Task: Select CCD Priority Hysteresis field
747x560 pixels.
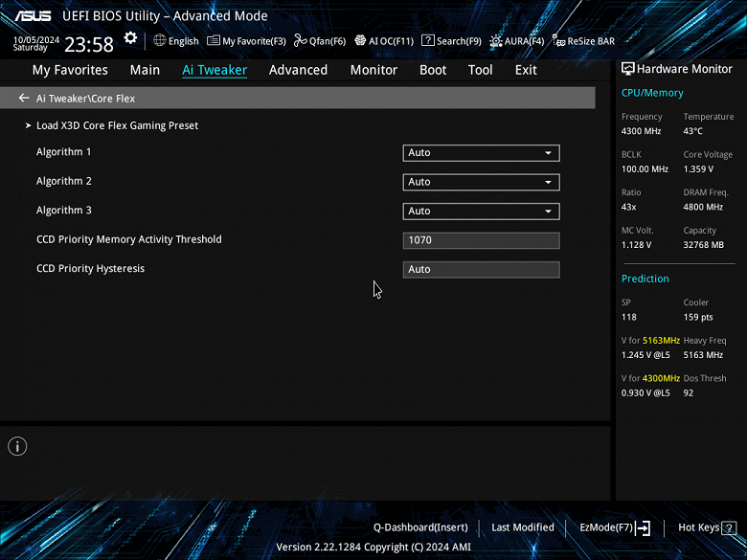Action: [481, 270]
